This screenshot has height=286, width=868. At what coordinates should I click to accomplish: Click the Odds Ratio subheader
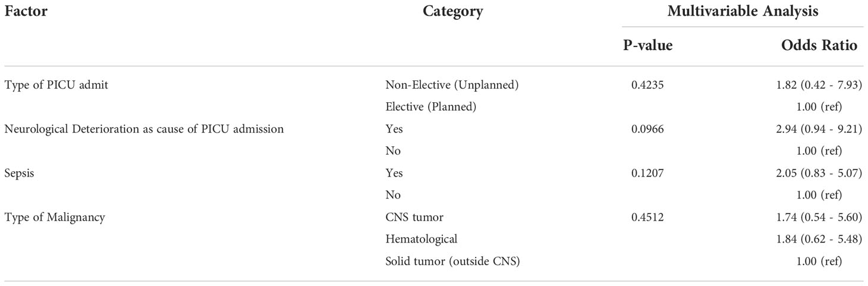[x=821, y=46]
